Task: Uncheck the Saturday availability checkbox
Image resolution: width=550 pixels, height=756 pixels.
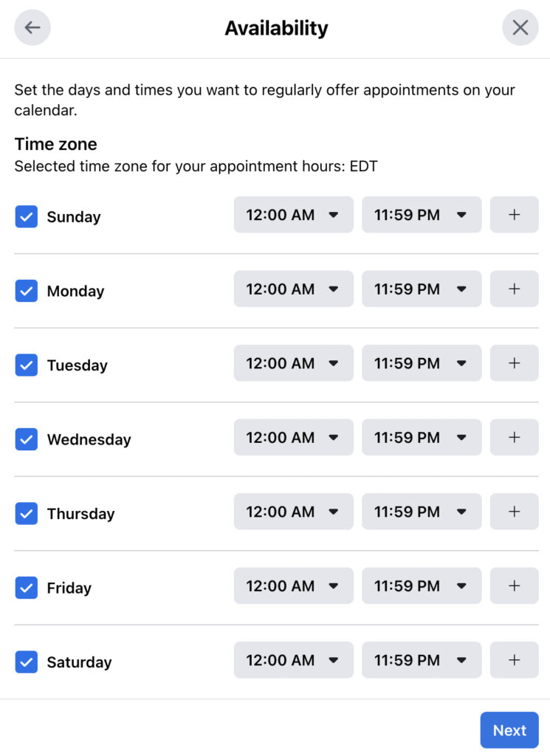Action: 26,662
